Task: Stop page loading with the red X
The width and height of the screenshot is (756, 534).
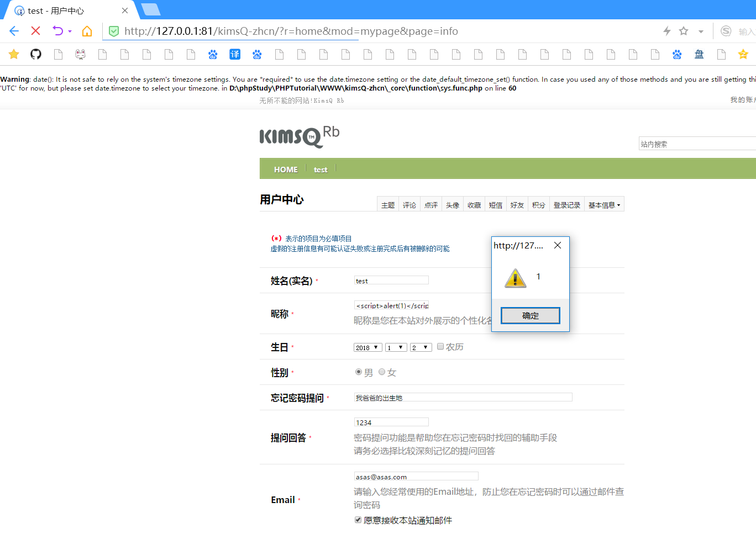Action: click(36, 31)
